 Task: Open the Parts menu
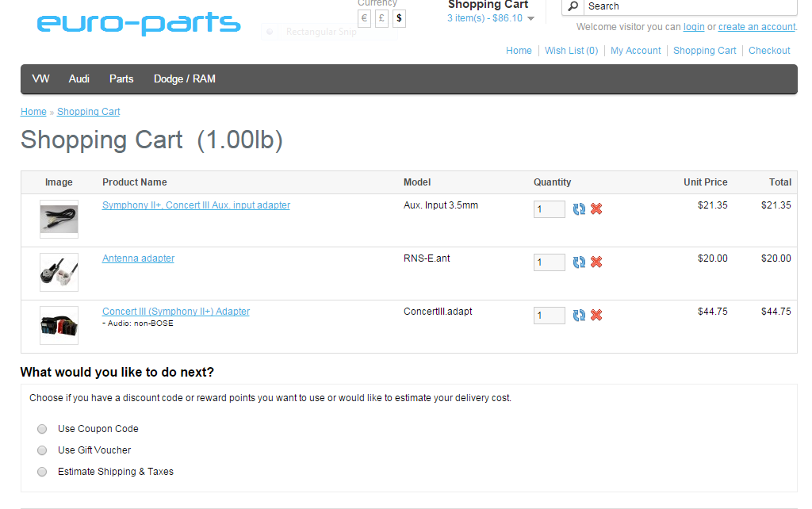pos(121,78)
